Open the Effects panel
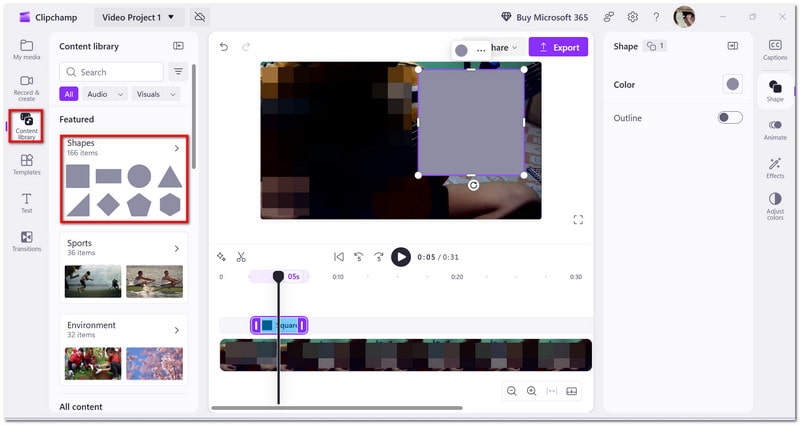The width and height of the screenshot is (800, 425). click(x=775, y=168)
